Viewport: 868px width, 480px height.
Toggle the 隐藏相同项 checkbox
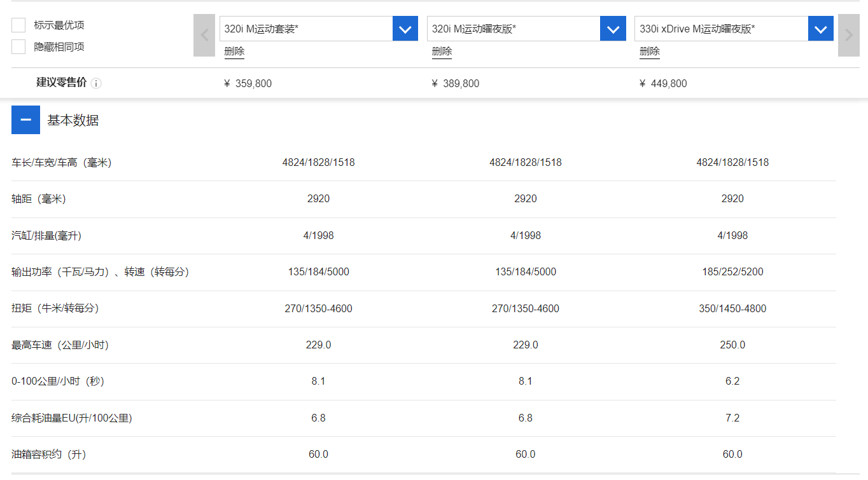pyautogui.click(x=19, y=46)
